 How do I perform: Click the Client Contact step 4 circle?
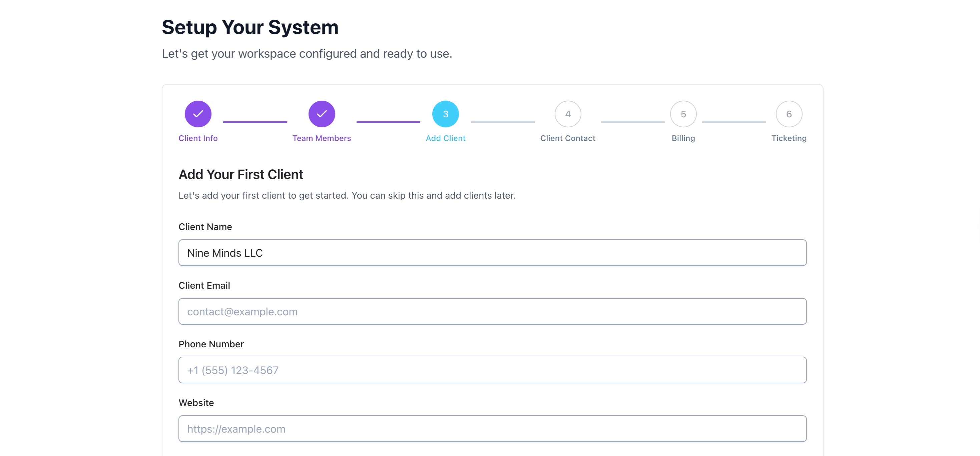tap(568, 114)
